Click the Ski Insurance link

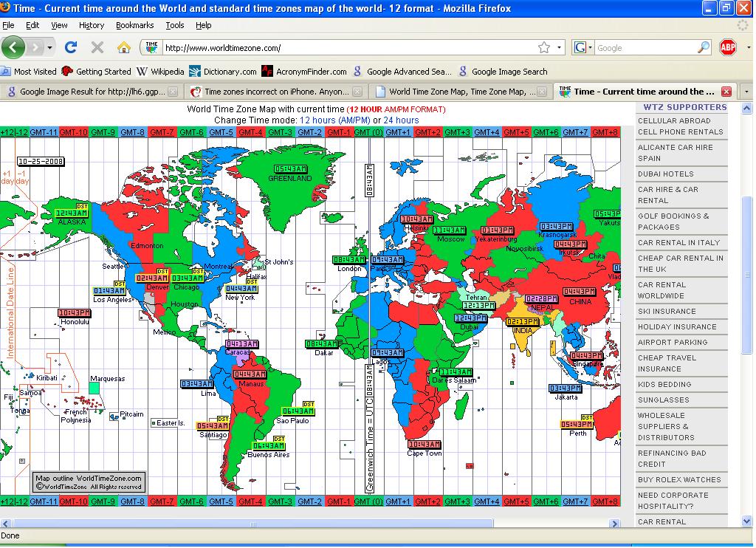(x=667, y=312)
